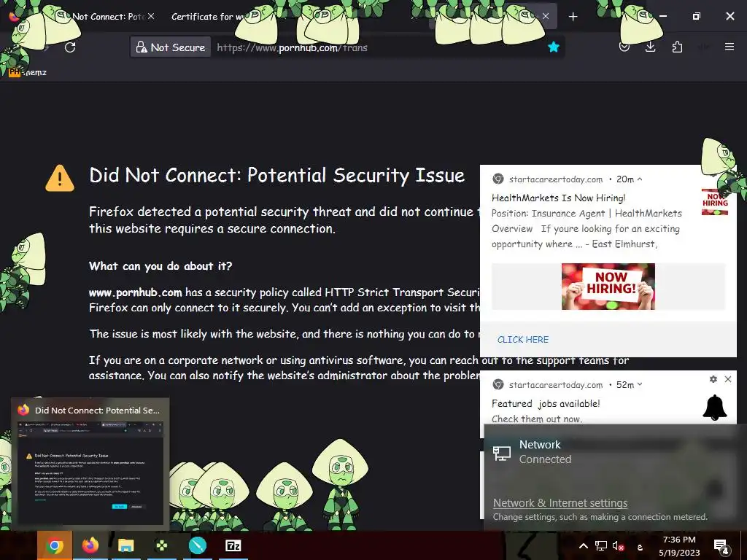The width and height of the screenshot is (747, 560).
Task: Click 'Featured jobs available!' notification text
Action: (x=546, y=403)
